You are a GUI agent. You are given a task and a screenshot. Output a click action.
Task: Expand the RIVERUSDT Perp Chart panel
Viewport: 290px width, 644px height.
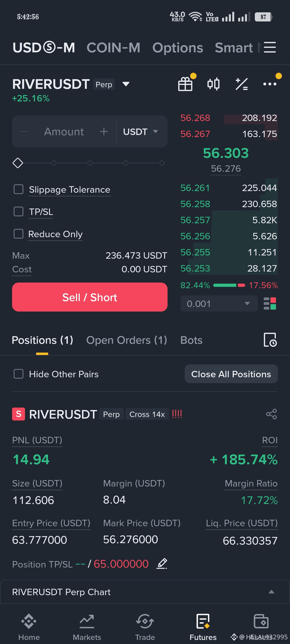(271, 592)
